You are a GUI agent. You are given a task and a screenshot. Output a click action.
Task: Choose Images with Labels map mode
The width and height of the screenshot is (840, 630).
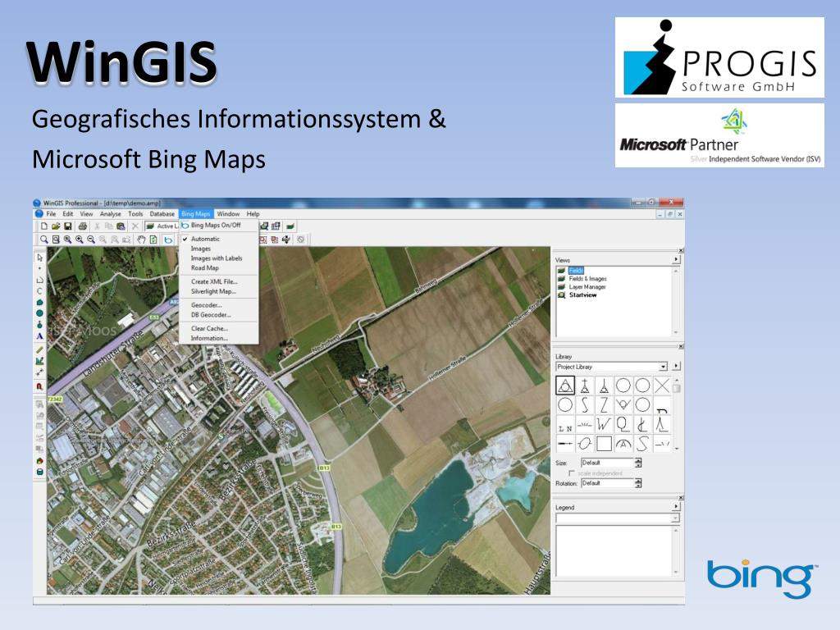pos(217,258)
